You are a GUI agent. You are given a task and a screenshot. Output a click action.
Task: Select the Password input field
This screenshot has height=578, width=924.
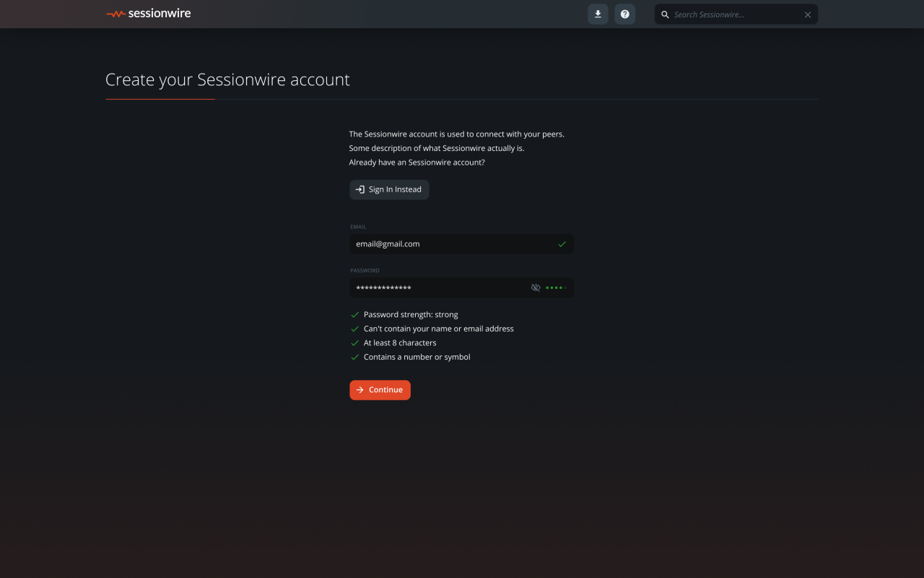[x=437, y=288]
